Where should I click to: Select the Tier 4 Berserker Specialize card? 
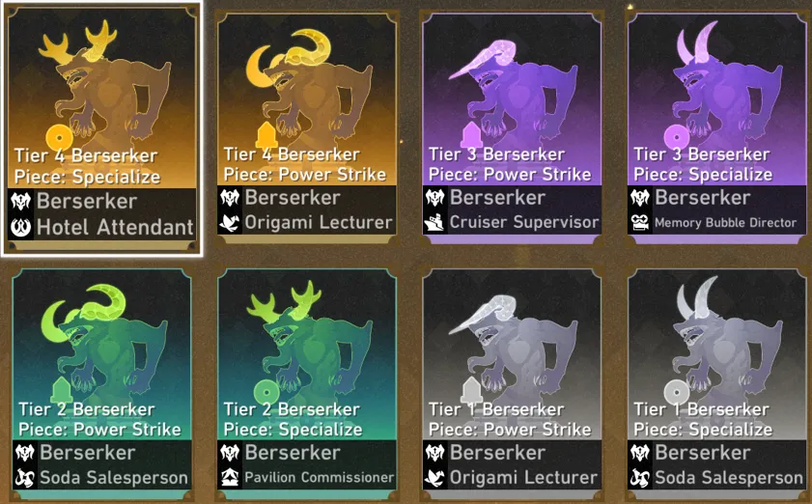(101, 128)
